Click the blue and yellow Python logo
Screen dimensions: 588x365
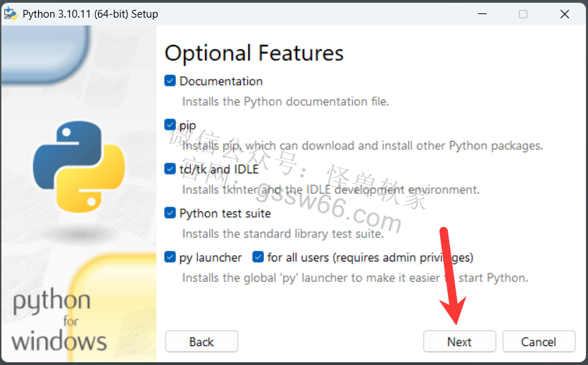(x=79, y=166)
